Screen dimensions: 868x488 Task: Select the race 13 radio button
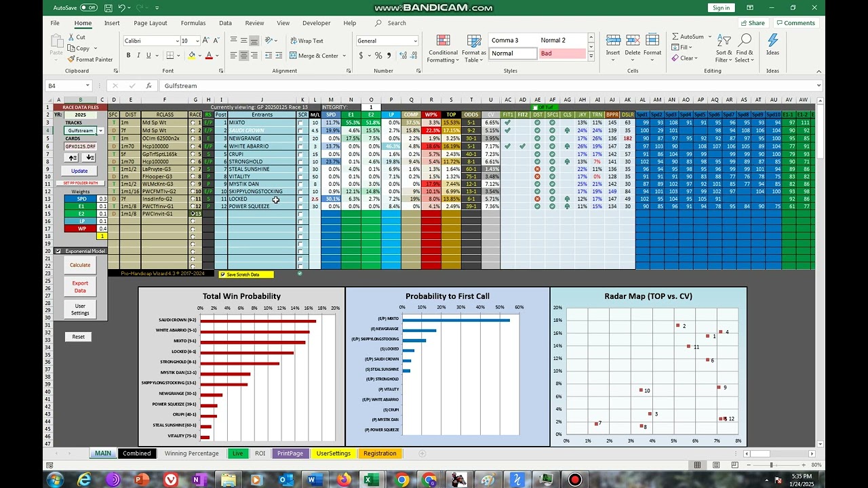(x=193, y=213)
